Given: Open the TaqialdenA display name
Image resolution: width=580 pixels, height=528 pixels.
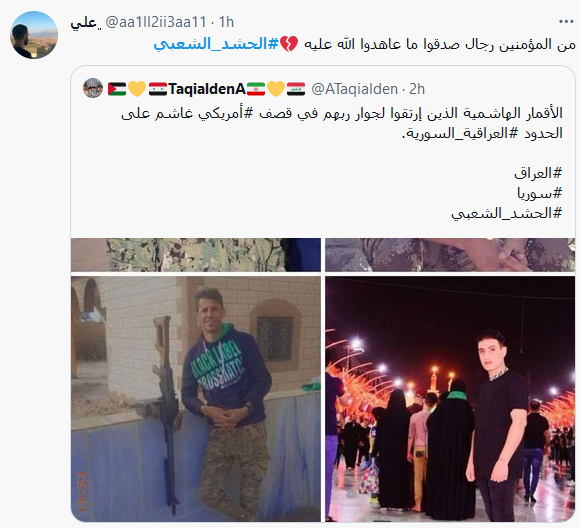Looking at the screenshot, I should (207, 89).
